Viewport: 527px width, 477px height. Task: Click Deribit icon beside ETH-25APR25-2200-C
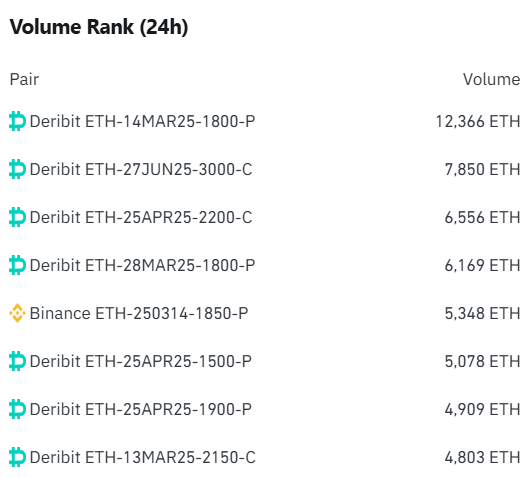pyautogui.click(x=17, y=217)
